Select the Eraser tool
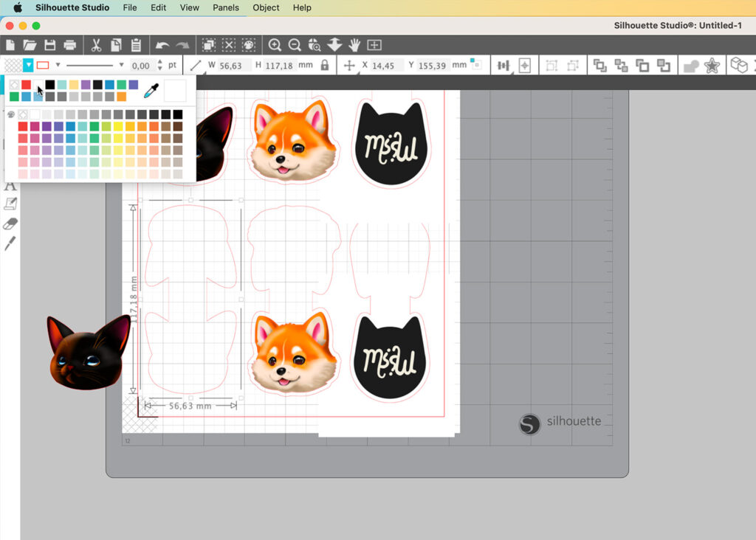Image resolution: width=756 pixels, height=540 pixels. 10,224
